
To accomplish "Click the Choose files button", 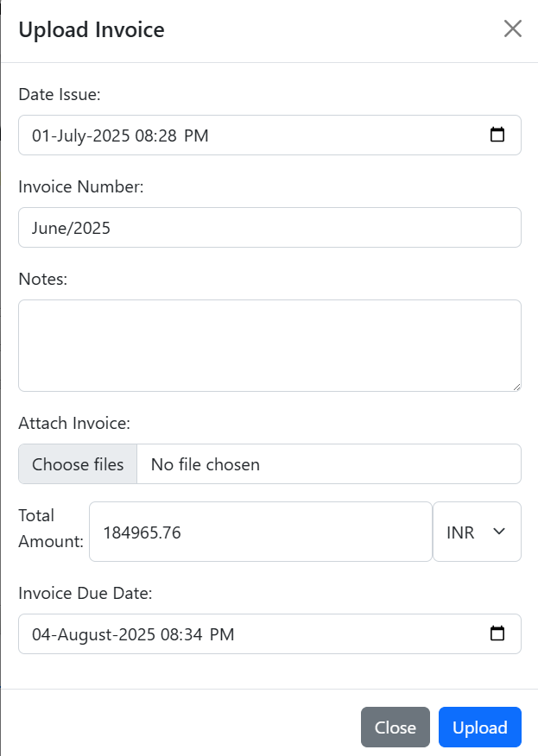I will 78,463.
